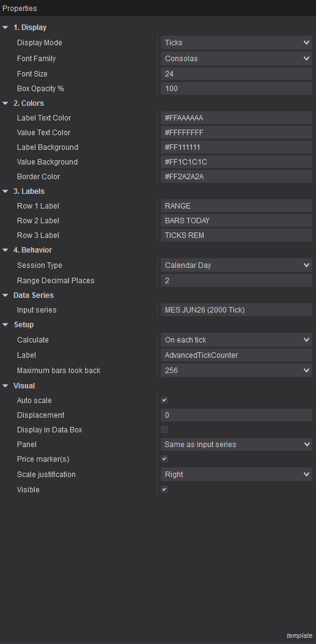The image size is (316, 644).
Task: Collapse the Setup section
Action: (x=5, y=325)
